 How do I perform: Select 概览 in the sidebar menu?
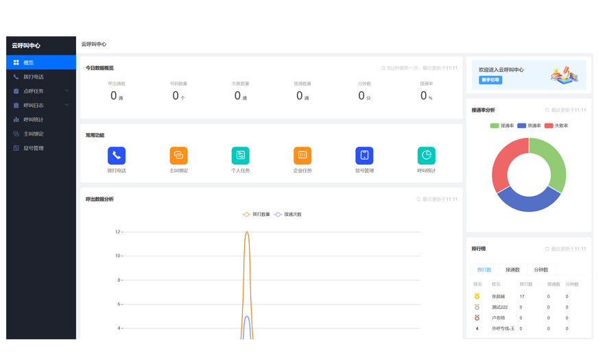tap(41, 62)
